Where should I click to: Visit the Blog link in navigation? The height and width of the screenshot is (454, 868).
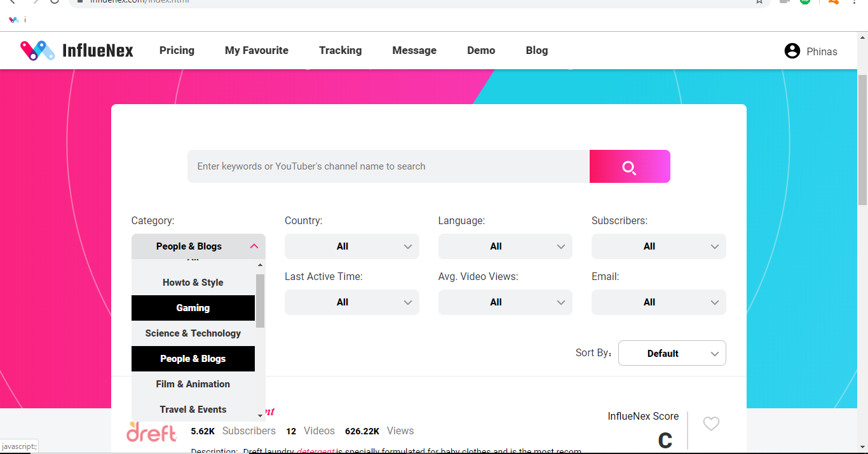coord(537,50)
